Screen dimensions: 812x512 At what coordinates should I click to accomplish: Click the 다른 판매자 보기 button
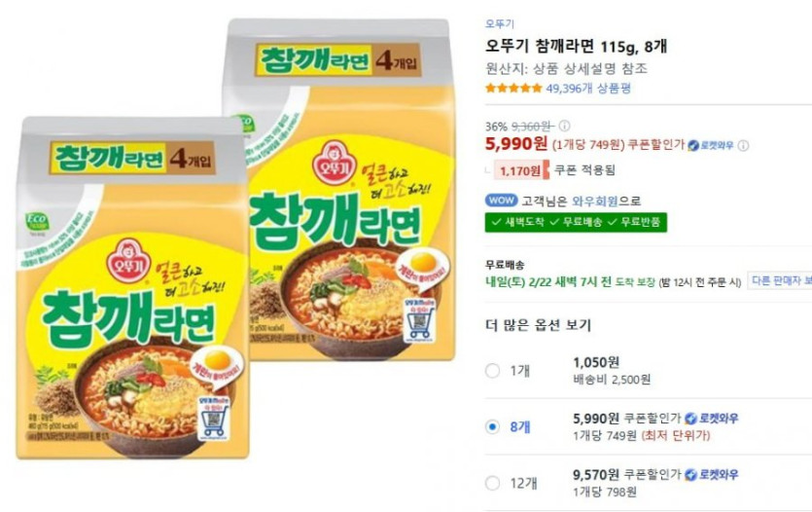click(780, 280)
